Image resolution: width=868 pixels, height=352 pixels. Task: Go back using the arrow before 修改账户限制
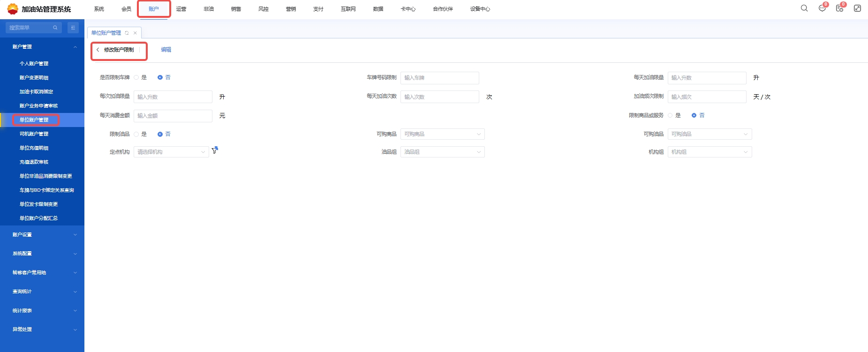click(98, 50)
